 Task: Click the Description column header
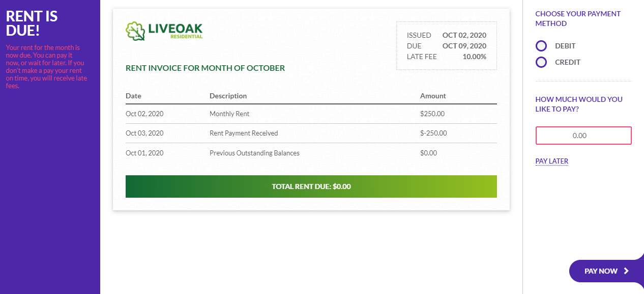pos(228,96)
